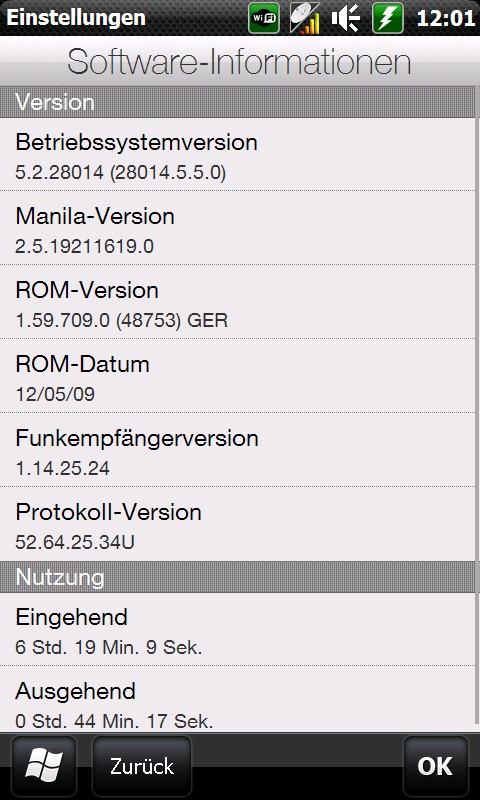Tap the Zurück button
Viewport: 480px width, 800px height.
coord(142,766)
